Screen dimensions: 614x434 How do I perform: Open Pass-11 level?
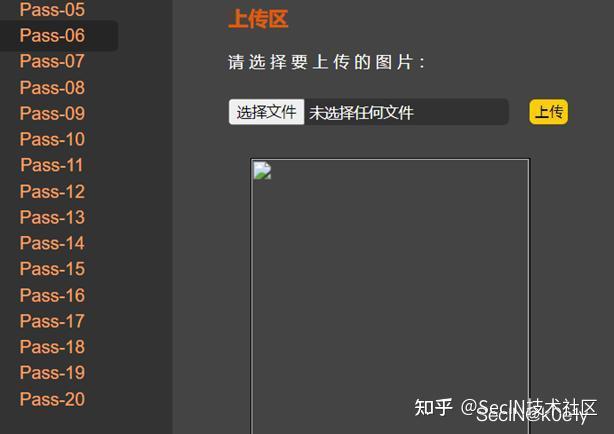coord(52,165)
